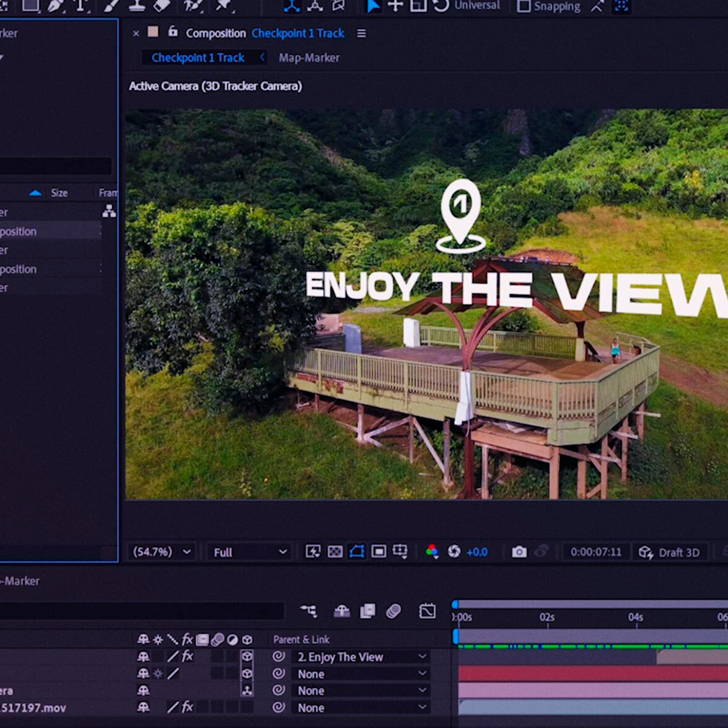Viewport: 728px width, 728px height.
Task: Click the flowchart icon in the project panel
Action: pos(109,211)
